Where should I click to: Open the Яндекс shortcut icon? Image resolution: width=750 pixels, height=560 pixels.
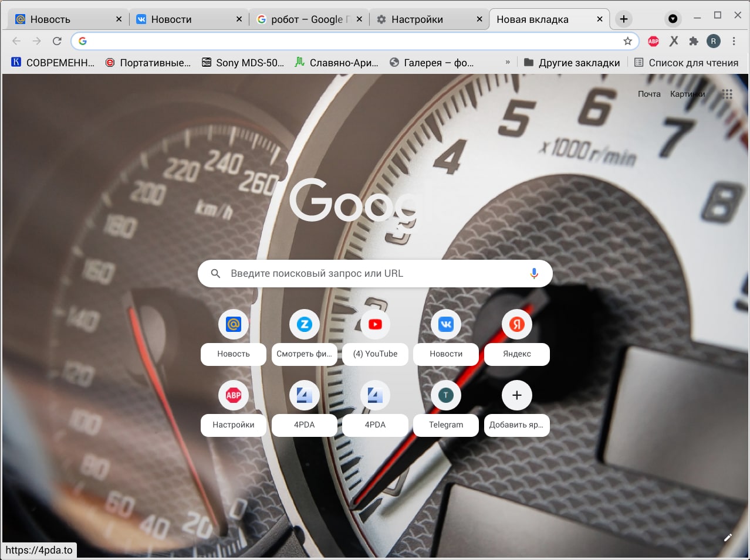point(517,324)
